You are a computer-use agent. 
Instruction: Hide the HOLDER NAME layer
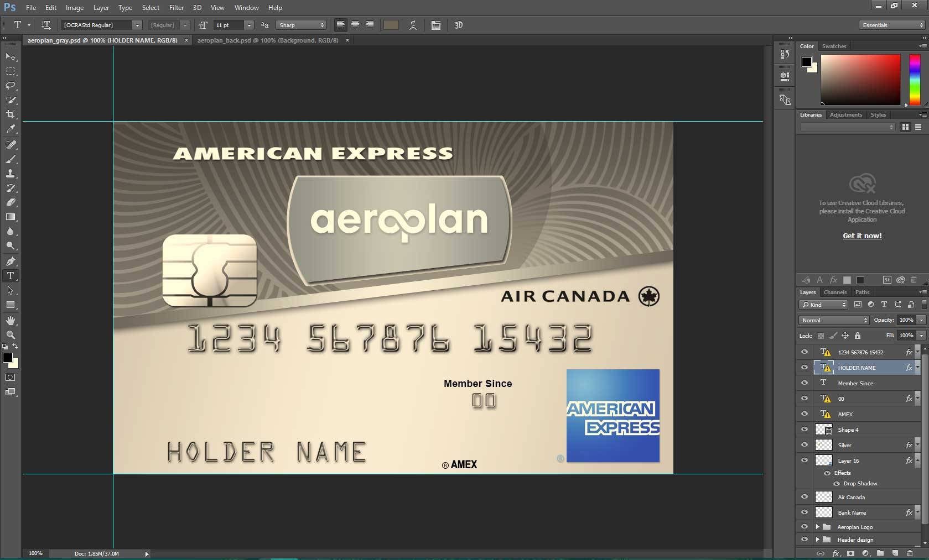805,368
